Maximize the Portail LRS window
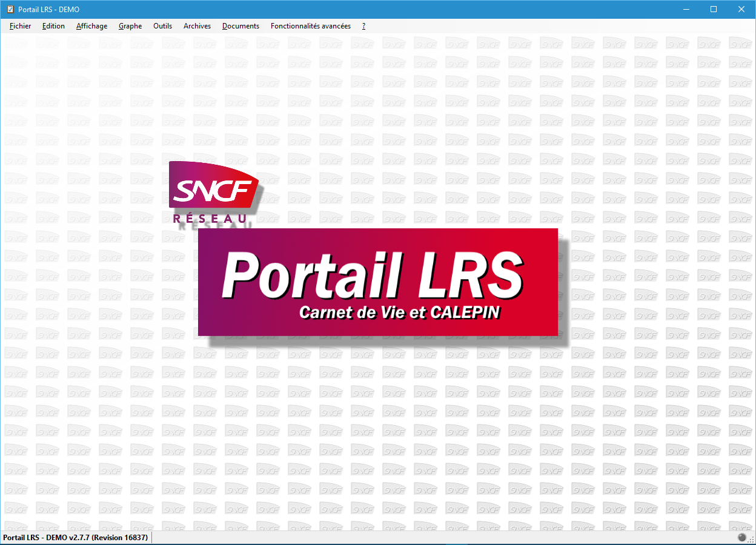Screen dimensions: 756x545 [x=714, y=9]
